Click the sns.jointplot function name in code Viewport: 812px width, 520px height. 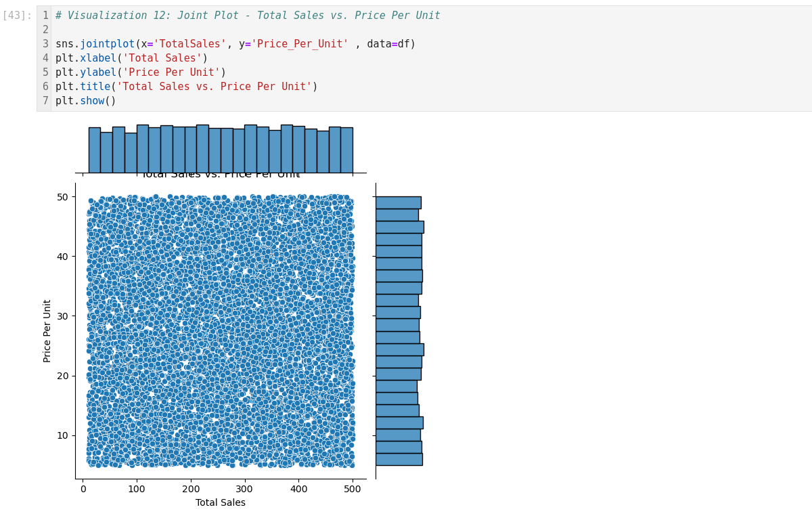click(x=107, y=44)
